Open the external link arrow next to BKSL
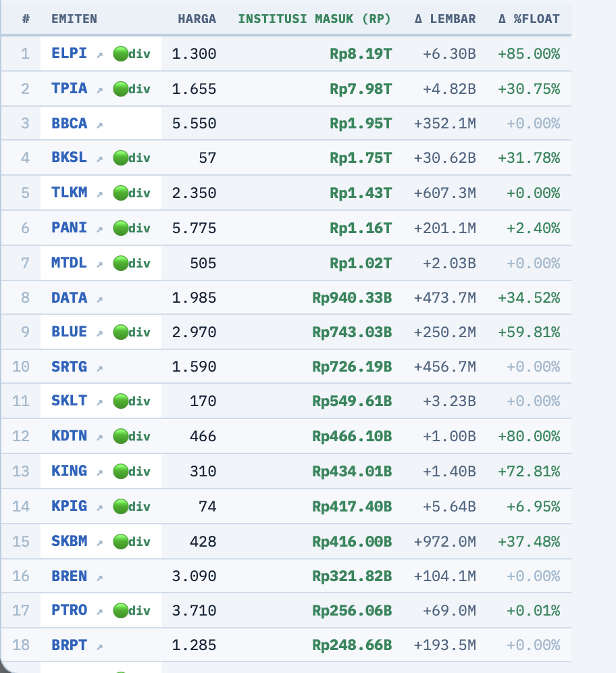Viewport: 616px width, 673px height. click(x=99, y=159)
